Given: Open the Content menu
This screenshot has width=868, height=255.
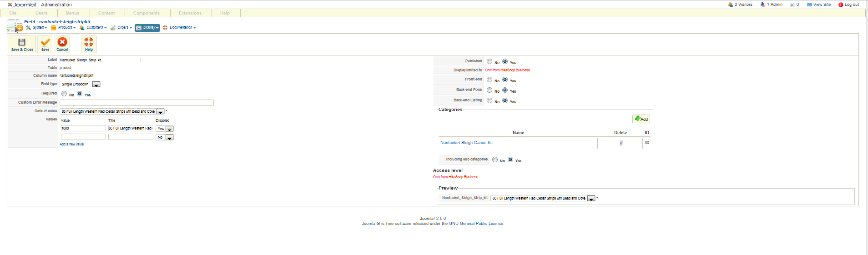Looking at the screenshot, I should tap(106, 13).
